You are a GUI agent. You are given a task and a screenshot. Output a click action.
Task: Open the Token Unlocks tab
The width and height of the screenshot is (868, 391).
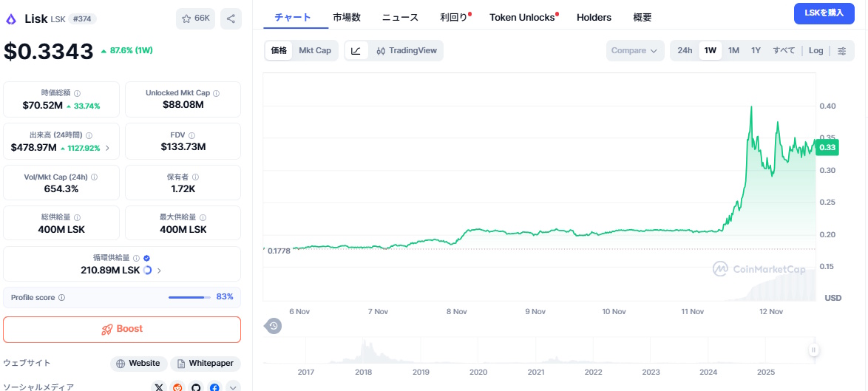(x=522, y=17)
